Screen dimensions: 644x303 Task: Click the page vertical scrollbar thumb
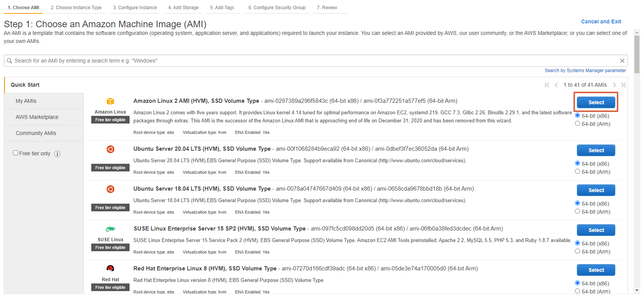point(637,54)
